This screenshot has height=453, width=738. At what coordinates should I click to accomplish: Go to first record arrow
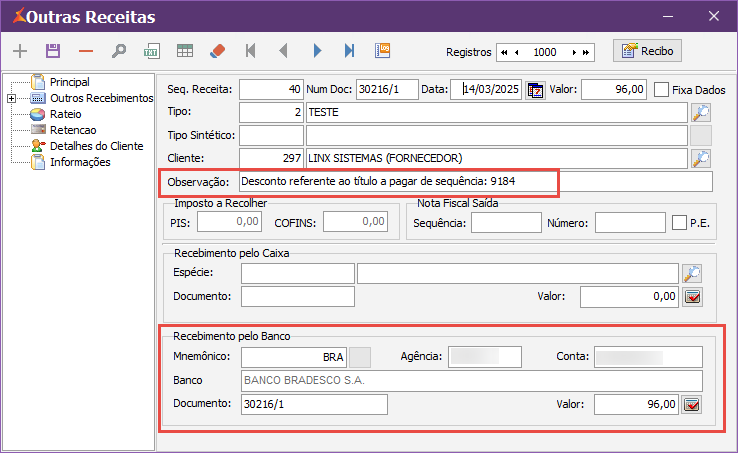[250, 51]
